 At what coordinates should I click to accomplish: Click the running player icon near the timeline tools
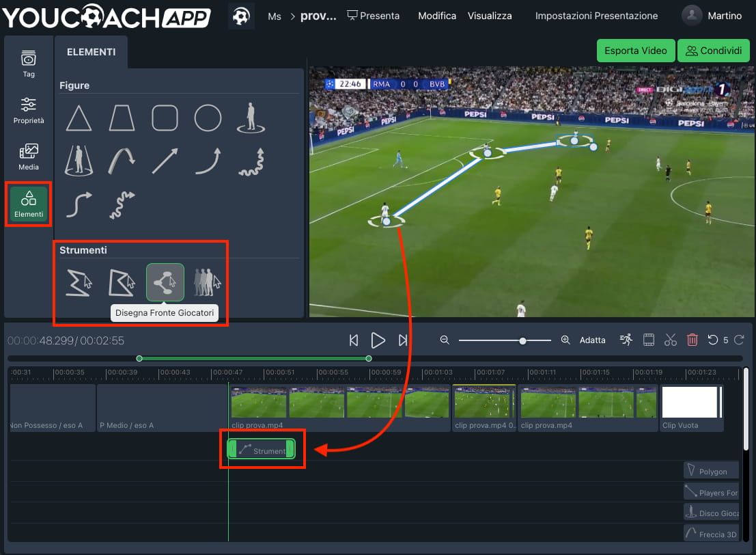click(626, 339)
